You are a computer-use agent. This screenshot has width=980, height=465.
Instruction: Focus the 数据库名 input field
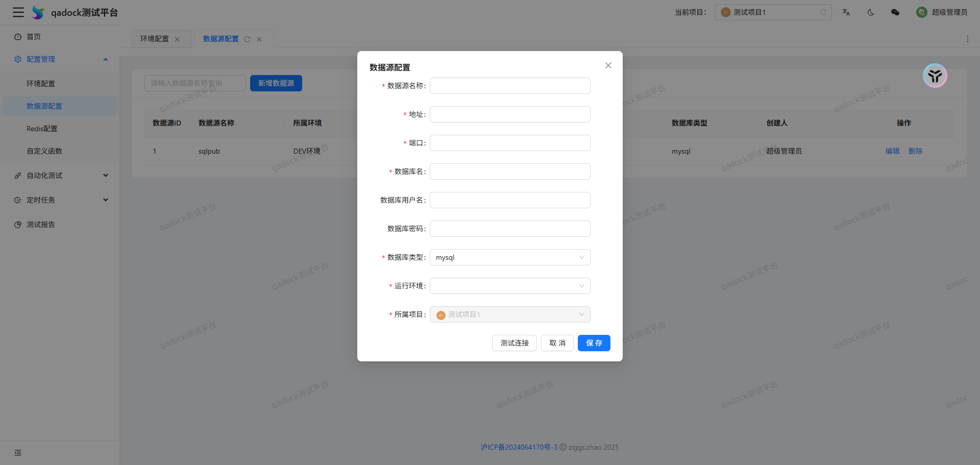[x=510, y=172]
